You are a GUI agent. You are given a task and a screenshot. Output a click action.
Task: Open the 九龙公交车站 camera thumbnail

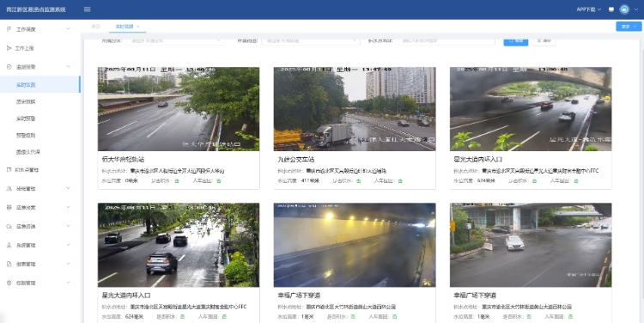click(355, 109)
